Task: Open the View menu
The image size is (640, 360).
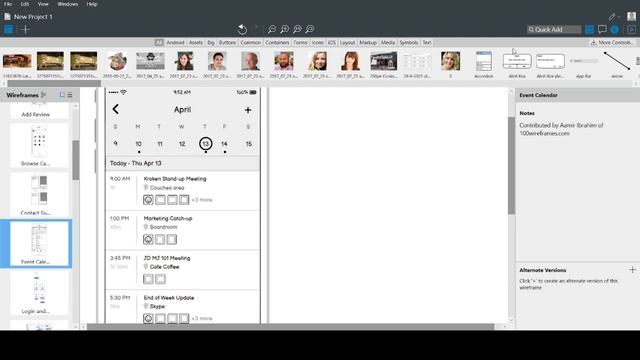Action: (x=43, y=4)
